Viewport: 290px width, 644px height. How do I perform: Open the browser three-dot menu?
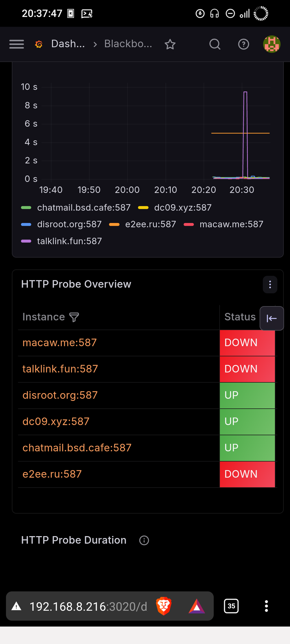point(266,606)
